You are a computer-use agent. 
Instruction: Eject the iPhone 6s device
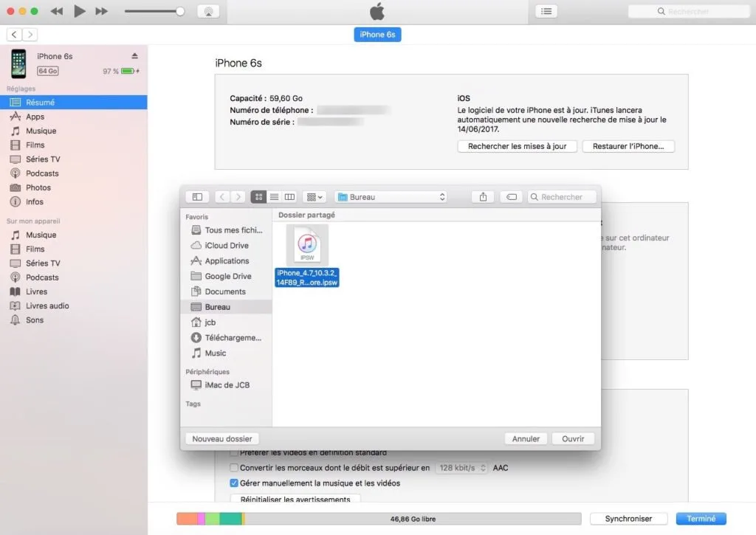pyautogui.click(x=134, y=56)
